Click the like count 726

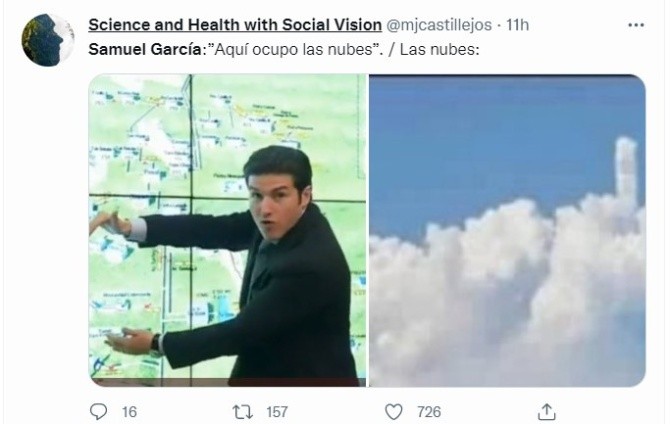(428, 411)
